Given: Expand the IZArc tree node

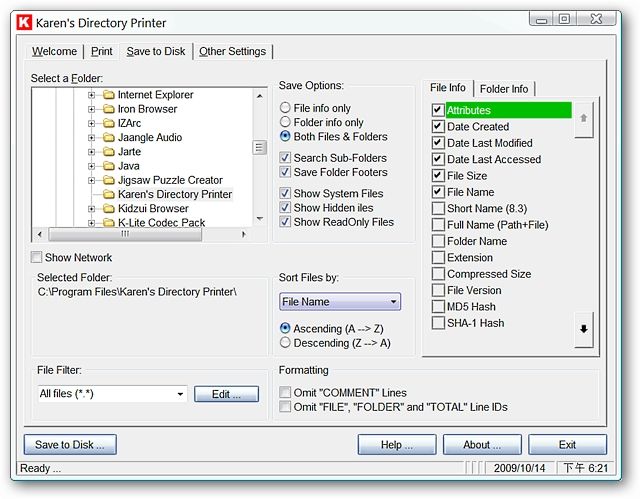Looking at the screenshot, I should point(91,124).
